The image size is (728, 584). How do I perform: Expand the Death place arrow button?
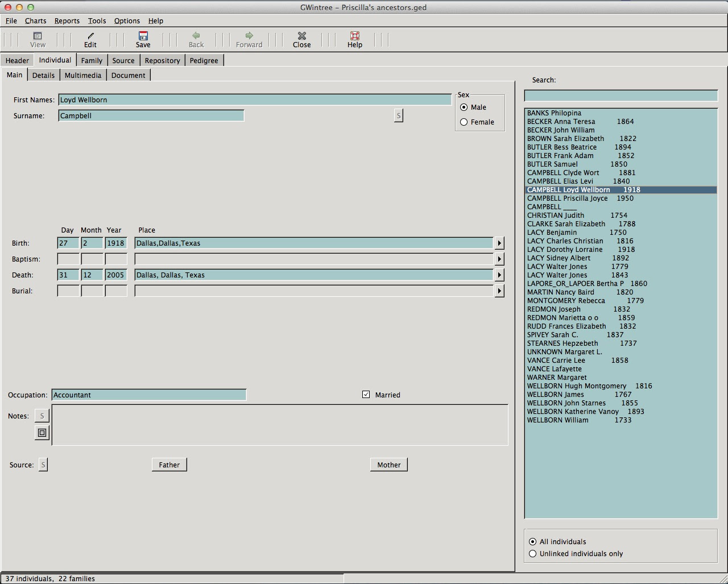(x=499, y=275)
